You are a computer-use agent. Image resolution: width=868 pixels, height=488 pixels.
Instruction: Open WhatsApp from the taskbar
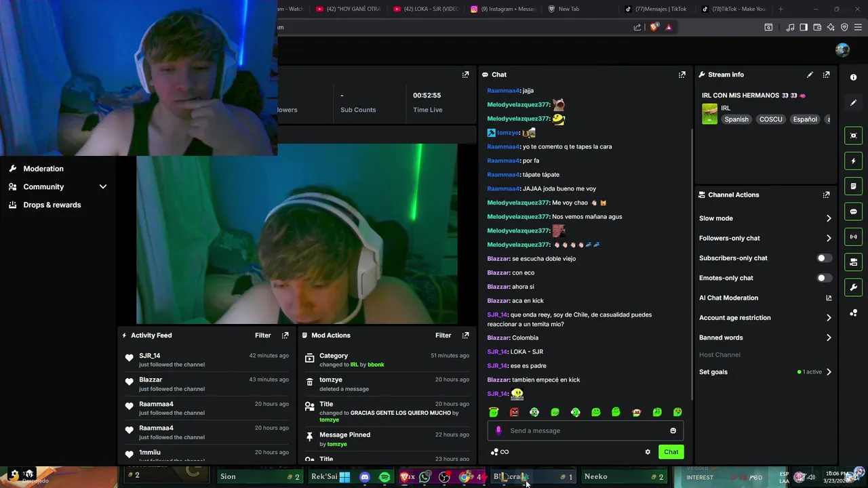pyautogui.click(x=425, y=477)
